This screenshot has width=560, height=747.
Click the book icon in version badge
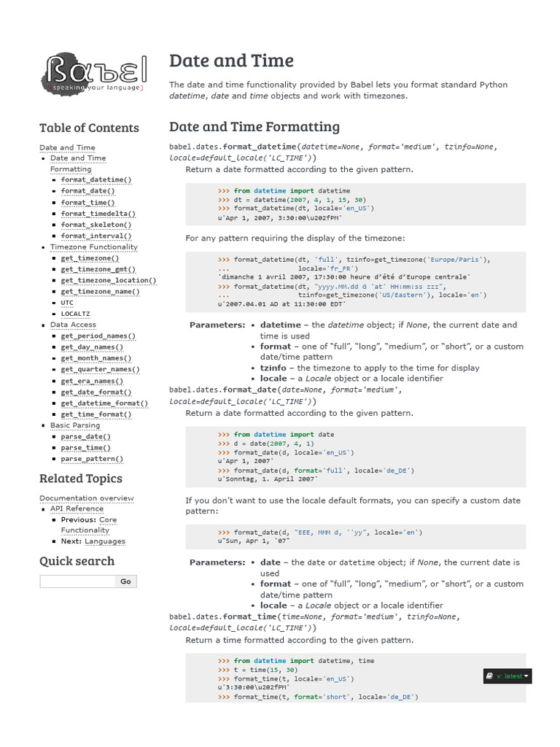tap(489, 676)
